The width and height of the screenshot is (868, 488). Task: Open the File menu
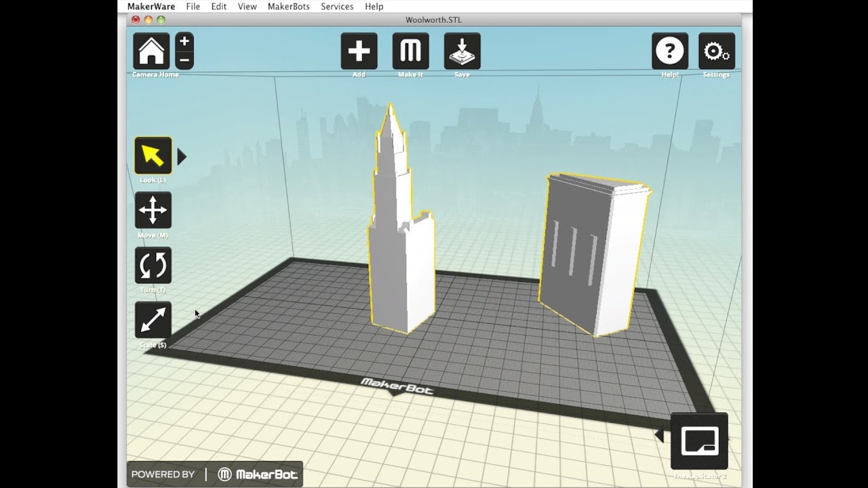[x=193, y=6]
